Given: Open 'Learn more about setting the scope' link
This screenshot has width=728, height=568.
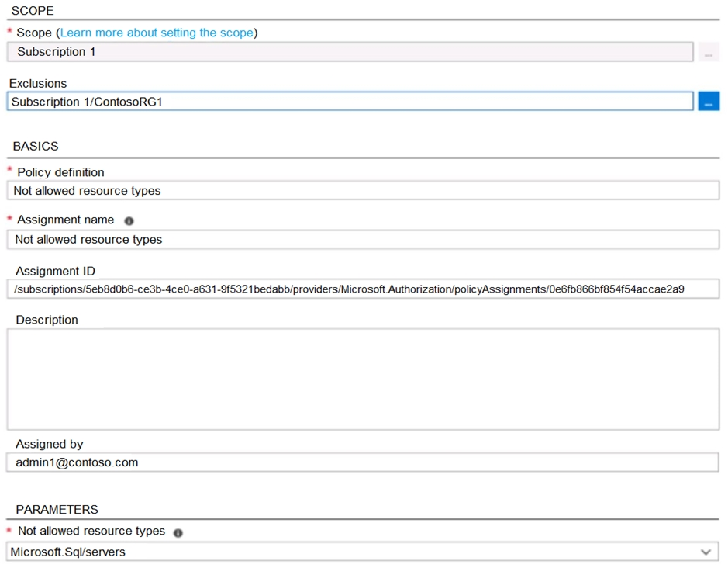Looking at the screenshot, I should pos(156,33).
